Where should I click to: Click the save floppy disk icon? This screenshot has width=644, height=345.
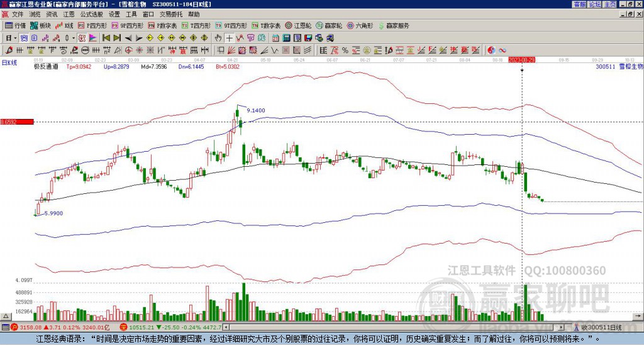click(308, 38)
